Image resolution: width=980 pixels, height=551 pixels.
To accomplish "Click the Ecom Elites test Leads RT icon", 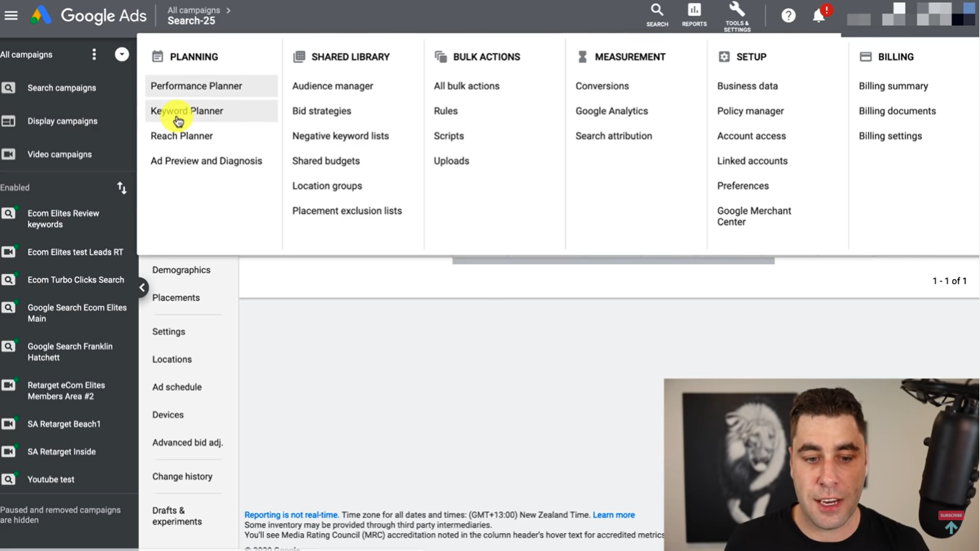I will [9, 252].
